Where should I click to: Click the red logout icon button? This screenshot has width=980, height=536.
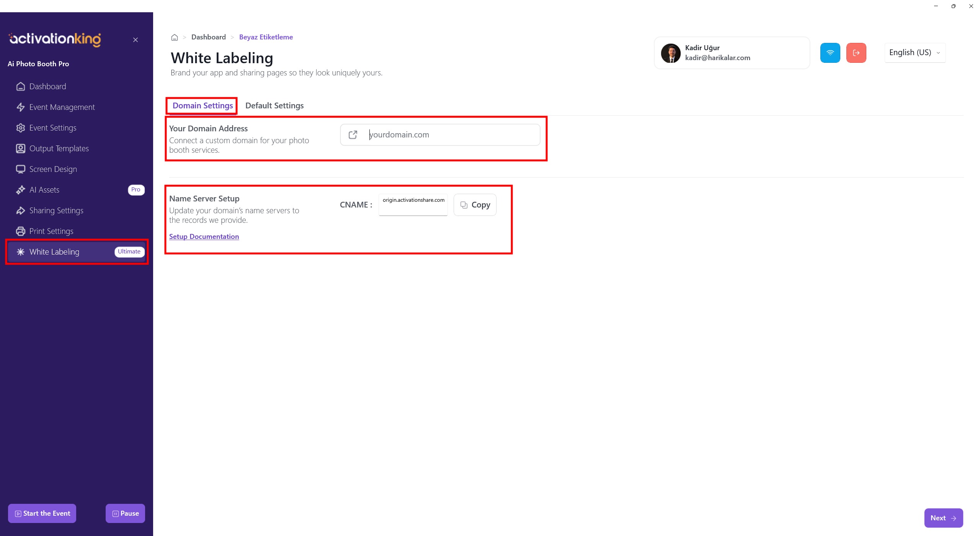tap(856, 53)
